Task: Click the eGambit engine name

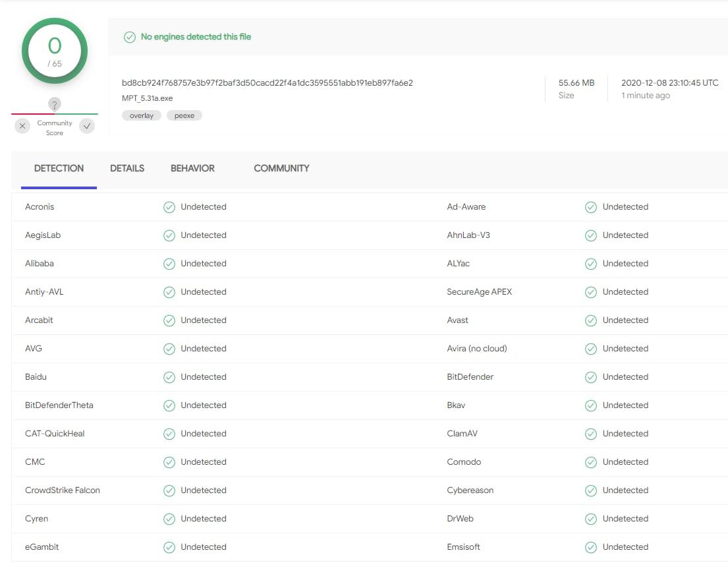Action: (x=42, y=547)
